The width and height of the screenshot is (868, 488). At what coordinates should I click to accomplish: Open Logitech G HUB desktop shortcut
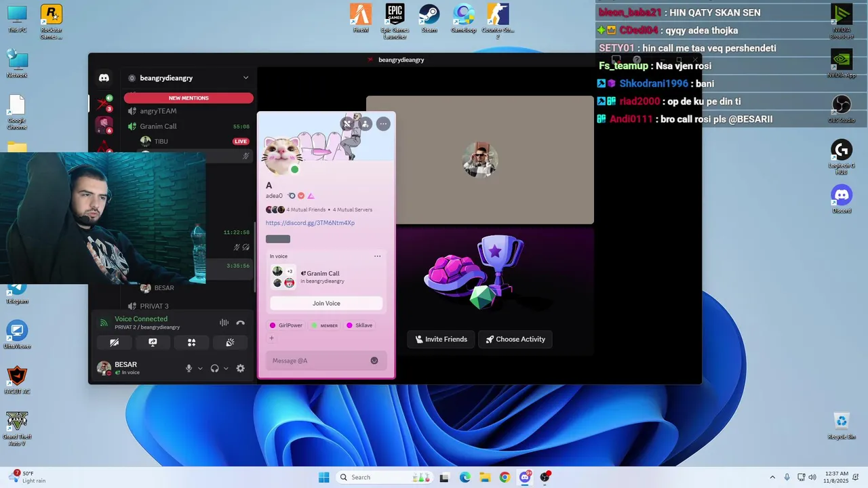coord(842,157)
